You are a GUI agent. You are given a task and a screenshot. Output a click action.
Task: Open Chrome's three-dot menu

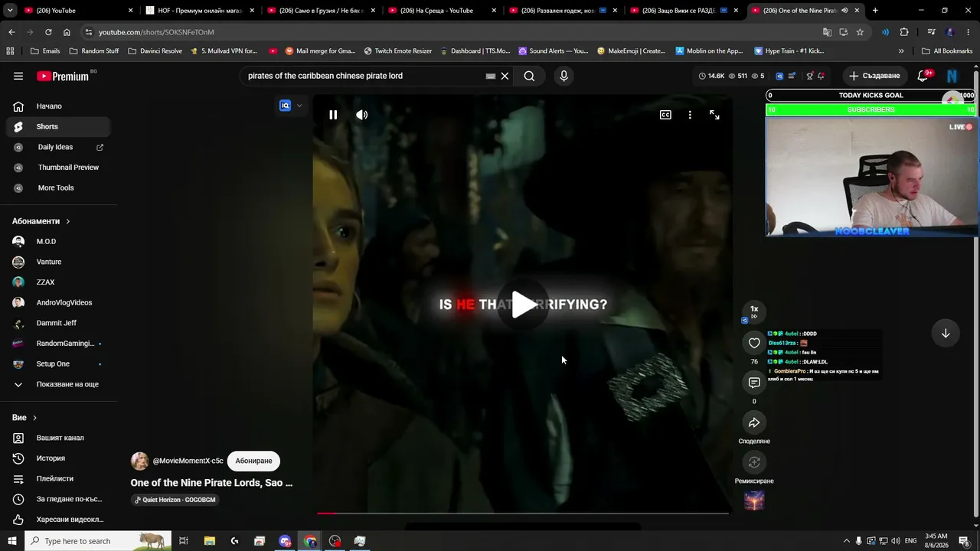(969, 32)
